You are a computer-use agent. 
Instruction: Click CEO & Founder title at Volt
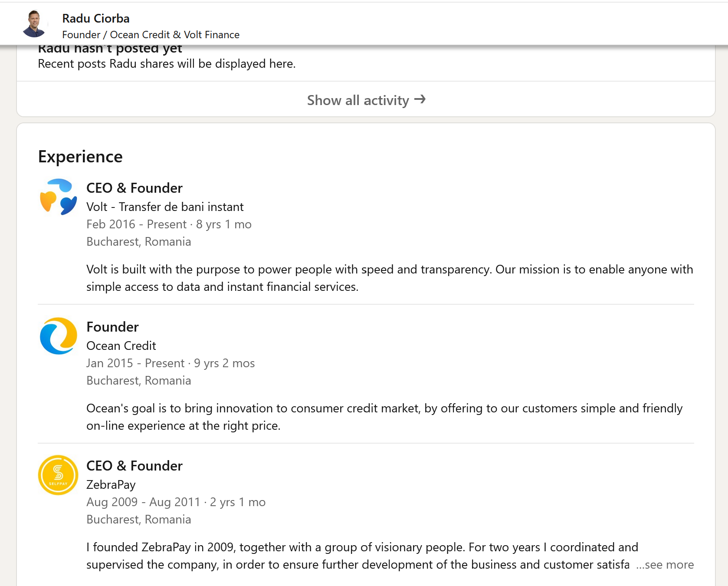click(134, 188)
